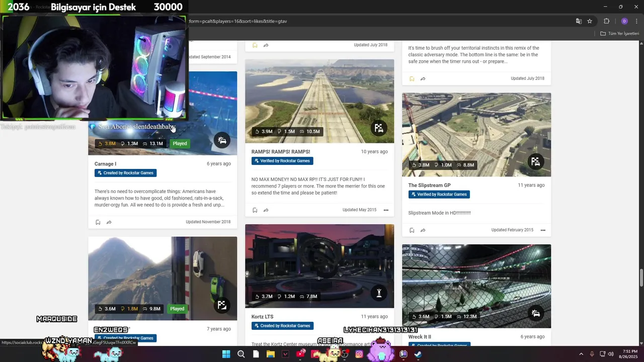Bookmark this page with the star icon
This screenshot has height=362, width=644.
pyautogui.click(x=590, y=21)
